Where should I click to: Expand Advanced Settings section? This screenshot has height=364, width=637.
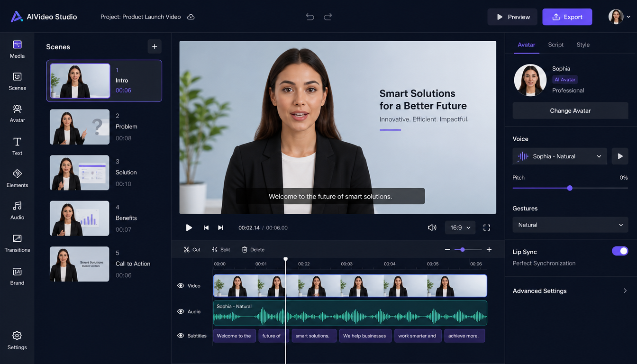[x=570, y=291]
